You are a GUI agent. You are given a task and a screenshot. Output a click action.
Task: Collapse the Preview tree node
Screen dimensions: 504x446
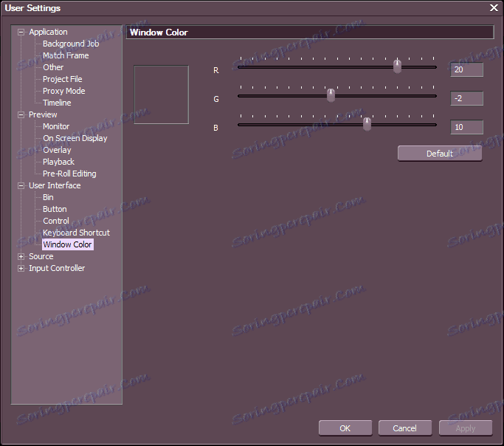[21, 114]
